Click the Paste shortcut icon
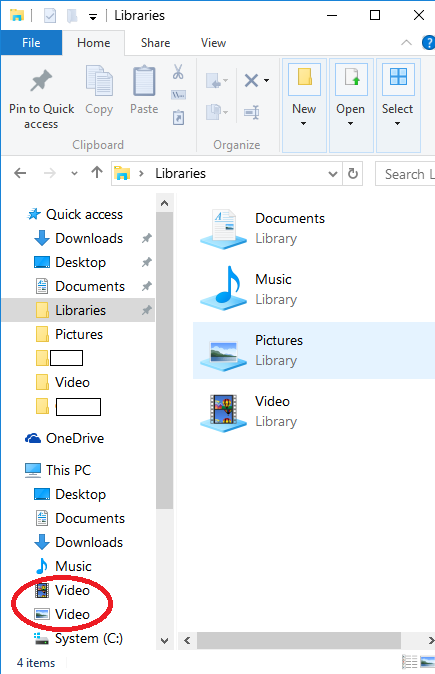Viewport: 435px width, 674px height. click(x=178, y=117)
